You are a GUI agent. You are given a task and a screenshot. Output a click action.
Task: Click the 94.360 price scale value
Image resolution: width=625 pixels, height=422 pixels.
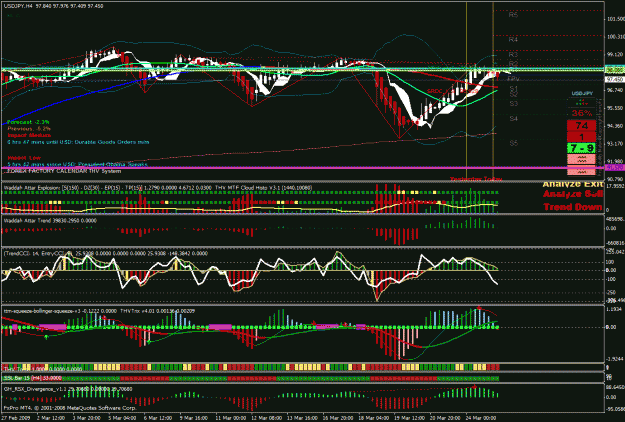pos(615,126)
